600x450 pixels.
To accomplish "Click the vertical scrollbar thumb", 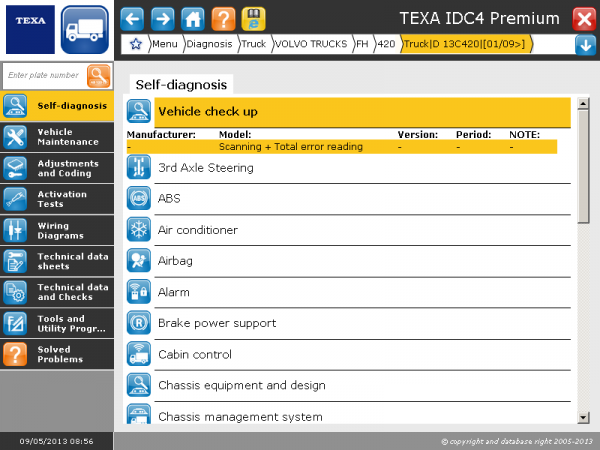I will coord(583,166).
